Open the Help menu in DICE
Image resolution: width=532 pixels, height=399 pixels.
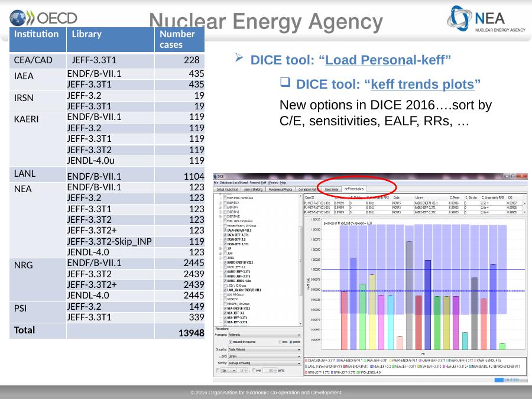point(283,183)
